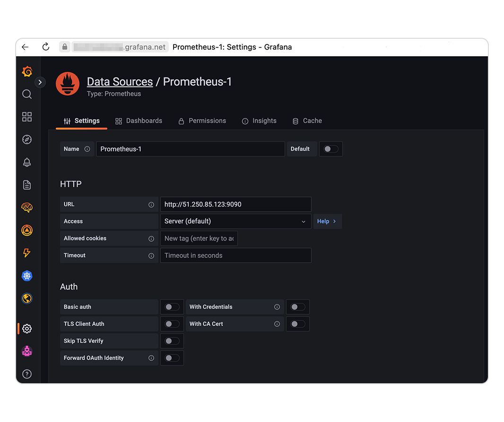This screenshot has width=504, height=422.
Task: Enable the TLS Client Auth switch
Action: [172, 324]
